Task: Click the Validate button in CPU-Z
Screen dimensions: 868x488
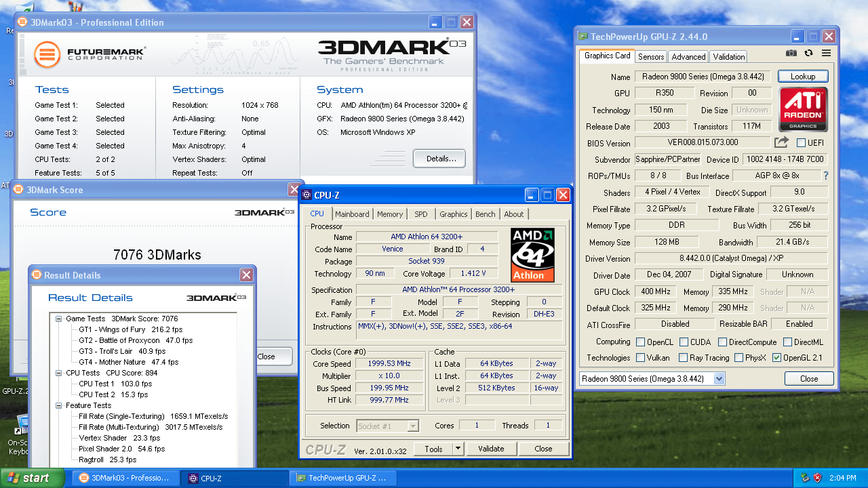Action: click(x=491, y=449)
